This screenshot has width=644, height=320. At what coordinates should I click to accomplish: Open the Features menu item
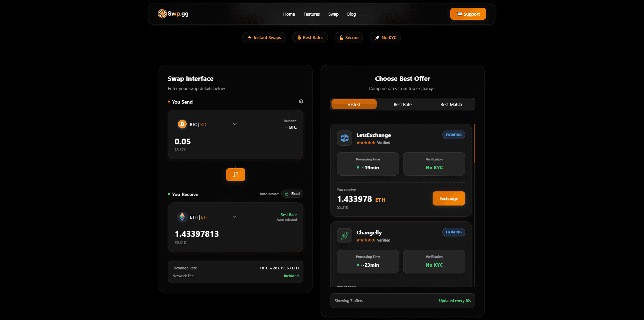[311, 14]
